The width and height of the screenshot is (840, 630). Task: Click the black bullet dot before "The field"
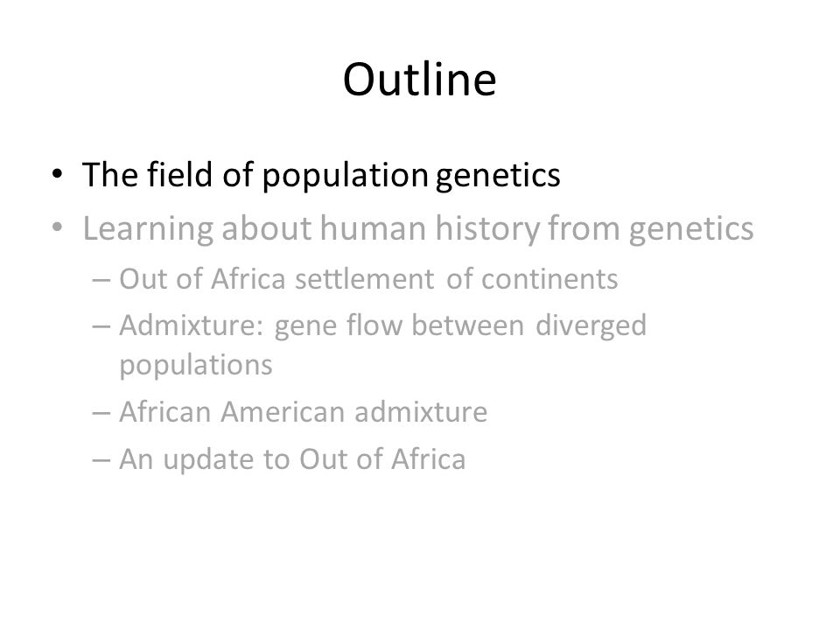(x=58, y=173)
